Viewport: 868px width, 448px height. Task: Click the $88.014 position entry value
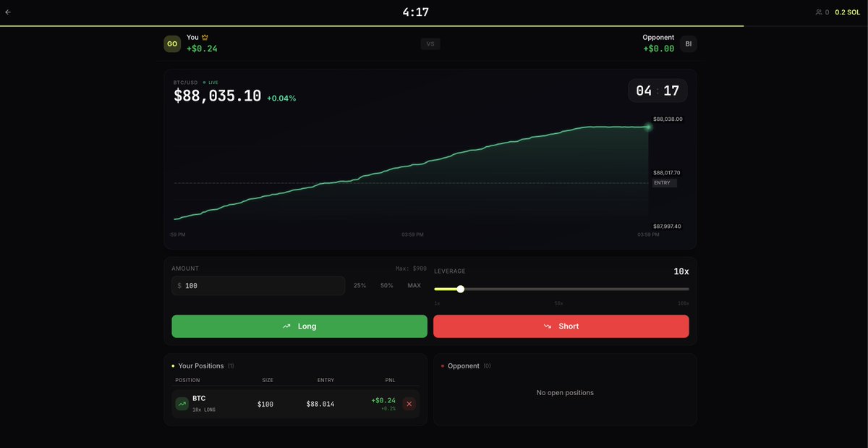coord(320,405)
